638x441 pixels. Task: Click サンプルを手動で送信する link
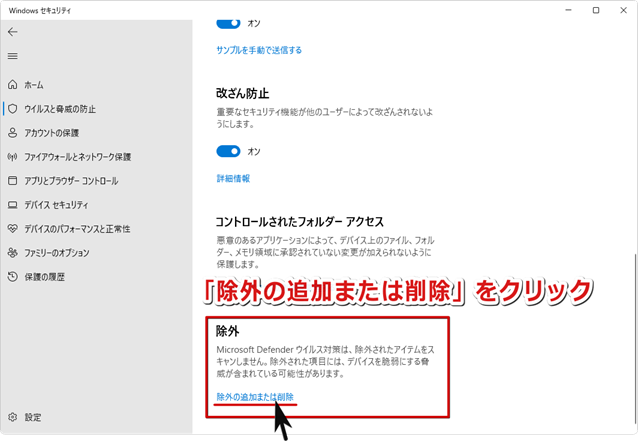click(259, 50)
